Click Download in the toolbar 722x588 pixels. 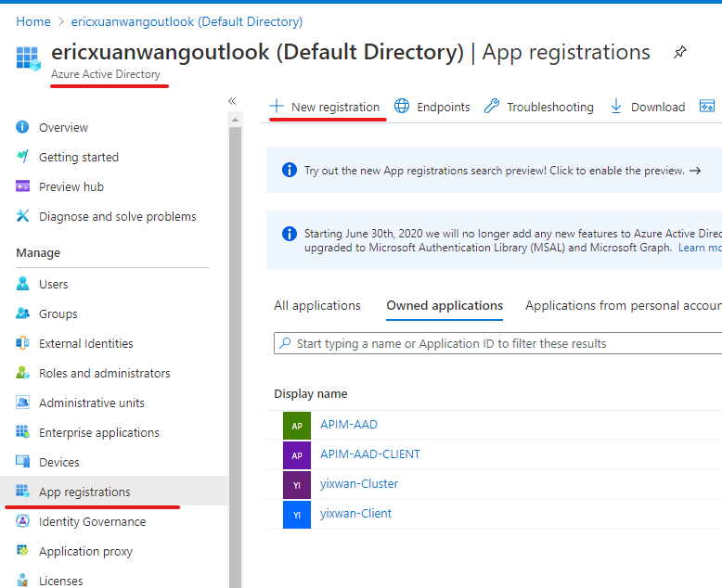tap(658, 108)
